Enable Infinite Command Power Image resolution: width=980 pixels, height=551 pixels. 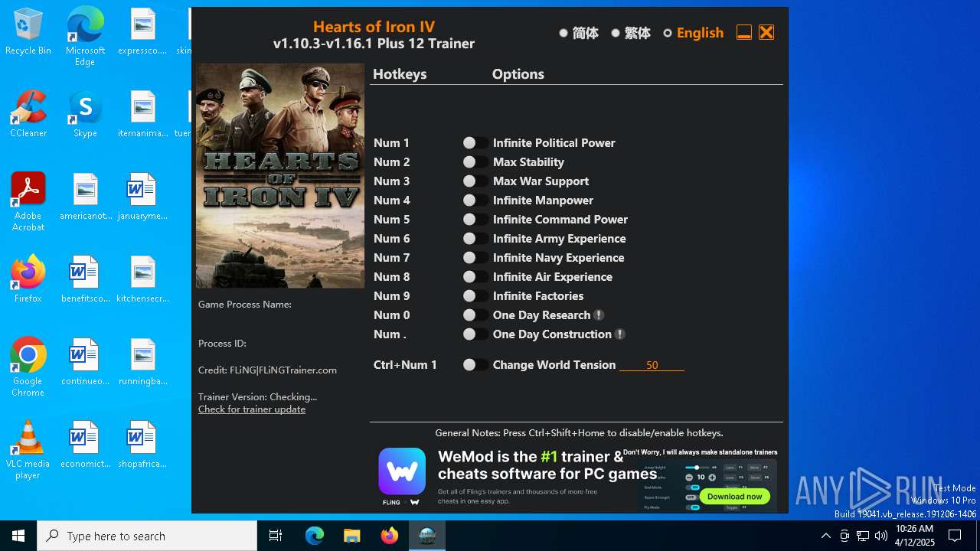click(475, 220)
